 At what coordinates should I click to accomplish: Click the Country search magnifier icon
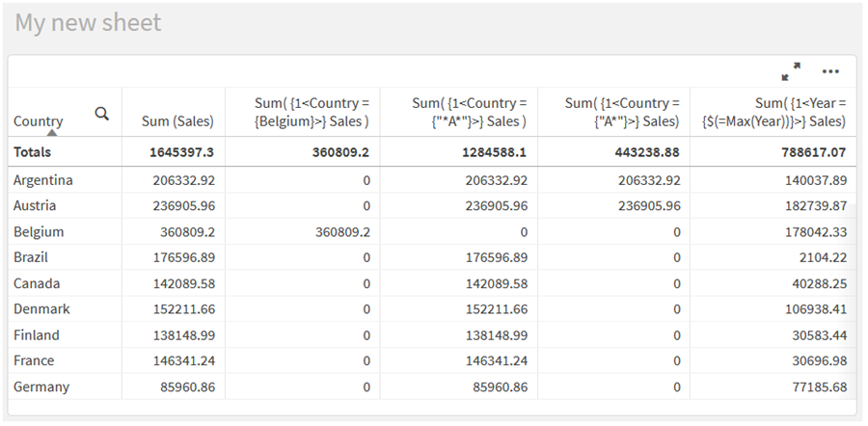pyautogui.click(x=101, y=114)
